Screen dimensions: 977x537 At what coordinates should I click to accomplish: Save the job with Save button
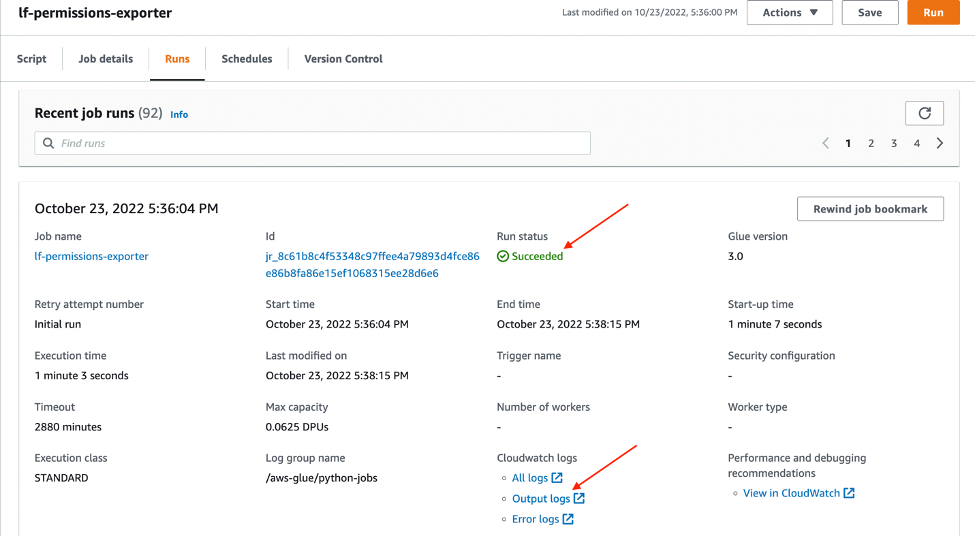tap(870, 12)
